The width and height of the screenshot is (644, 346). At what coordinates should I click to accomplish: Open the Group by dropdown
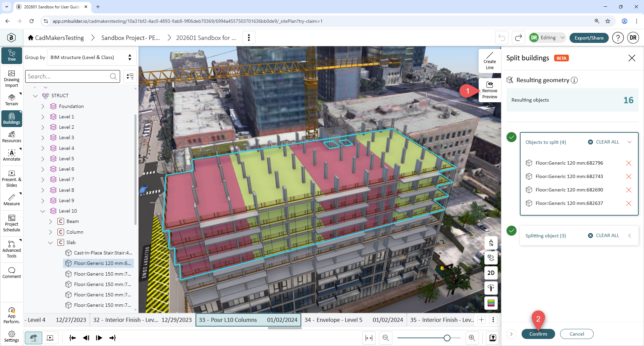92,57
